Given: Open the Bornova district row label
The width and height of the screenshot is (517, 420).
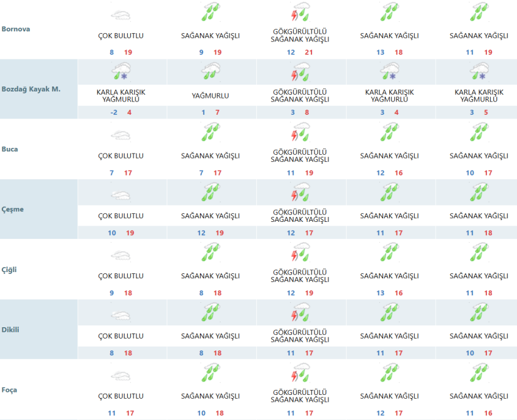Looking at the screenshot, I should coord(16,29).
